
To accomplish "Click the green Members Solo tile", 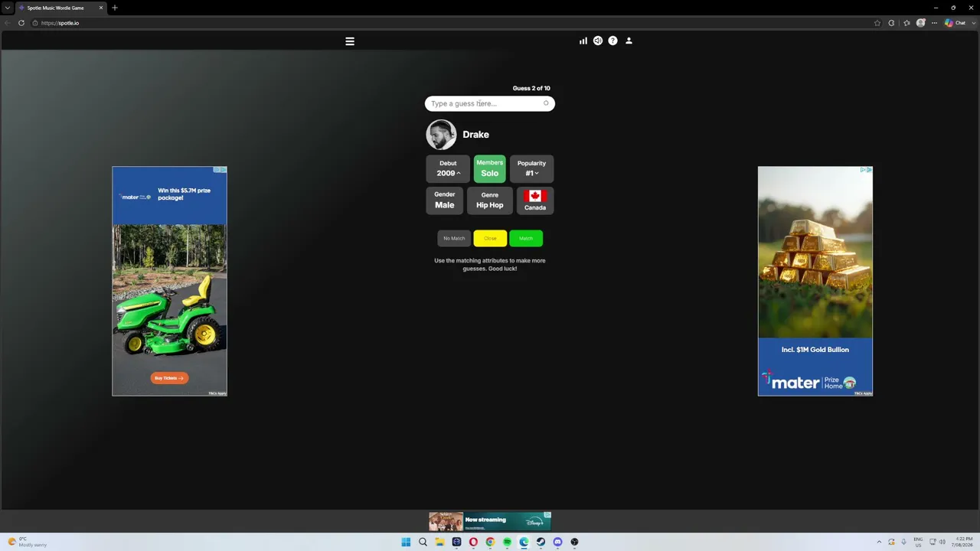I will [490, 168].
